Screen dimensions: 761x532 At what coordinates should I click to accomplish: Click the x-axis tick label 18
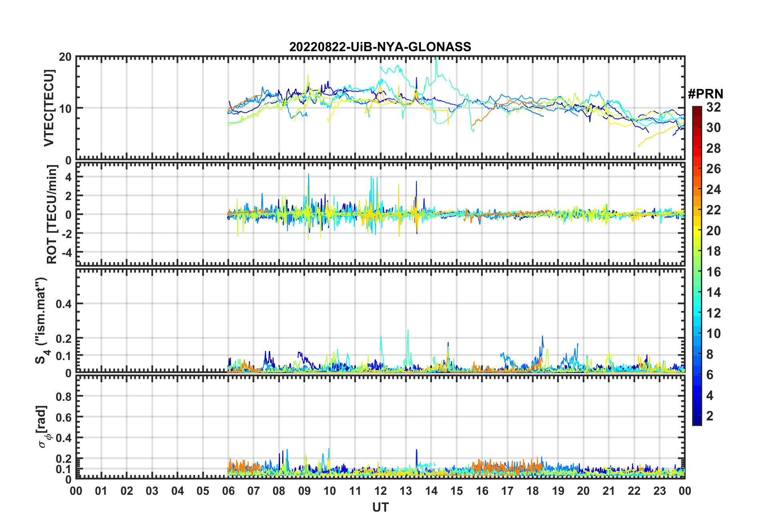533,491
